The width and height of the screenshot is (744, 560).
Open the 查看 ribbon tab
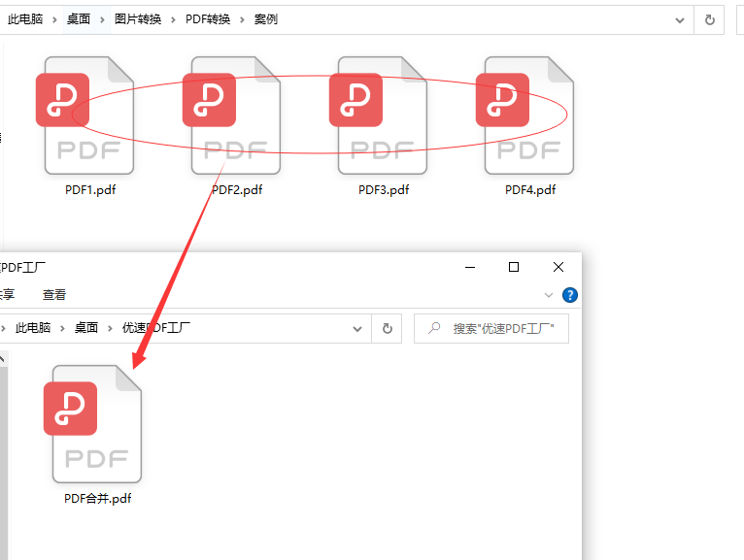click(54, 295)
